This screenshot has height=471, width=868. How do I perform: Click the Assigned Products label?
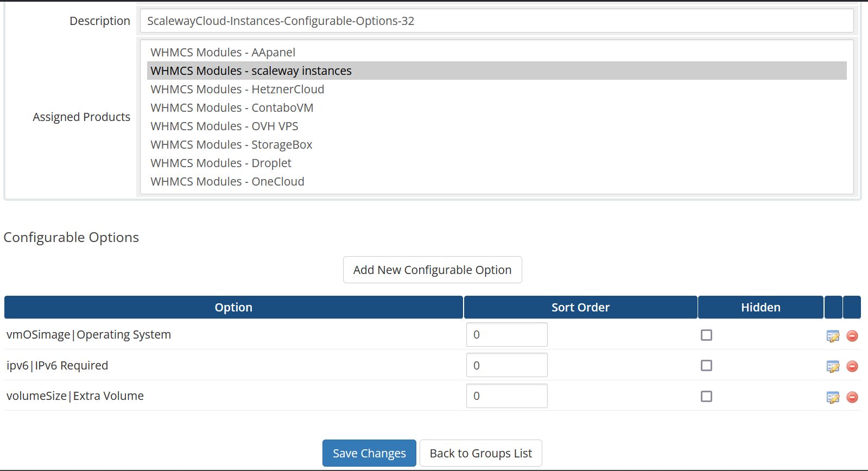coord(81,117)
